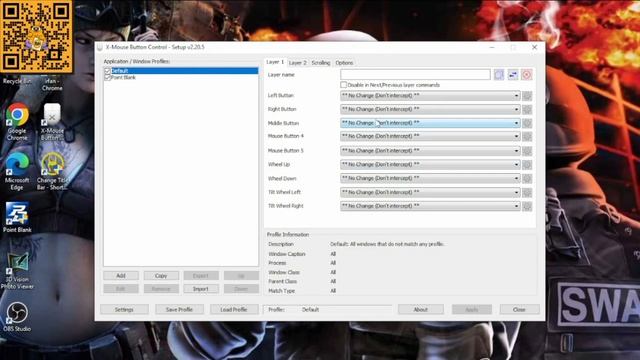Click the Close button at bottom right
Image resolution: width=640 pixels, height=360 pixels.
pyautogui.click(x=519, y=309)
